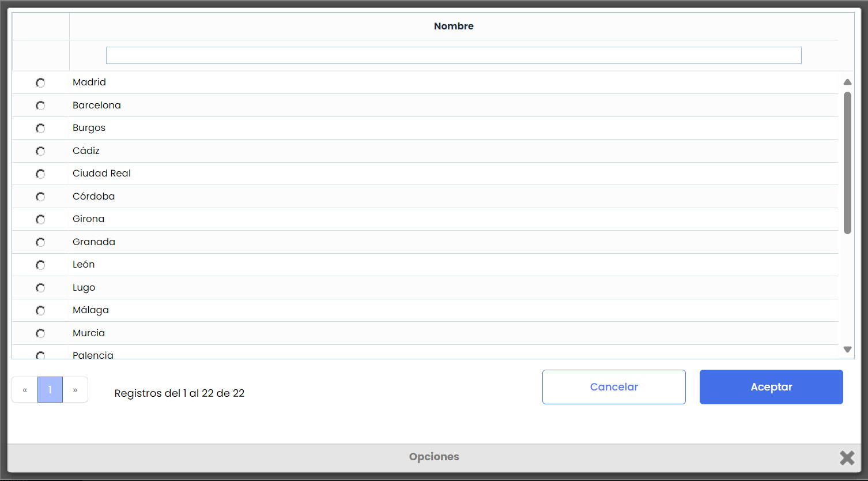The image size is (868, 481).
Task: Choose the Girona radio button
Action: (40, 219)
